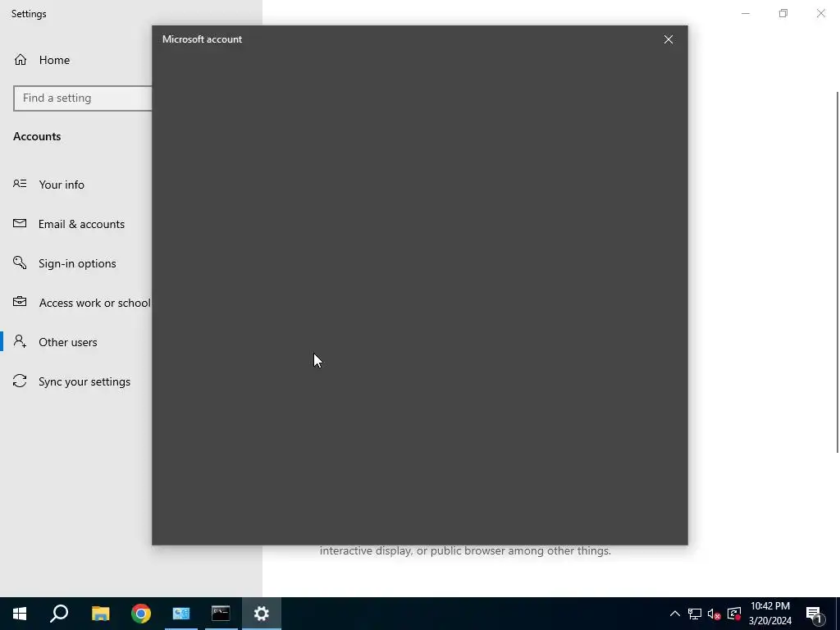This screenshot has height=630, width=840.
Task: Open the Action Center notifications
Action: 815,614
